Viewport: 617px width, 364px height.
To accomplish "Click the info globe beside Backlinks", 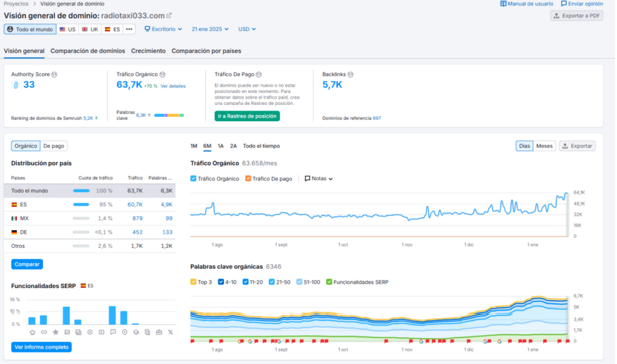I will [x=350, y=74].
